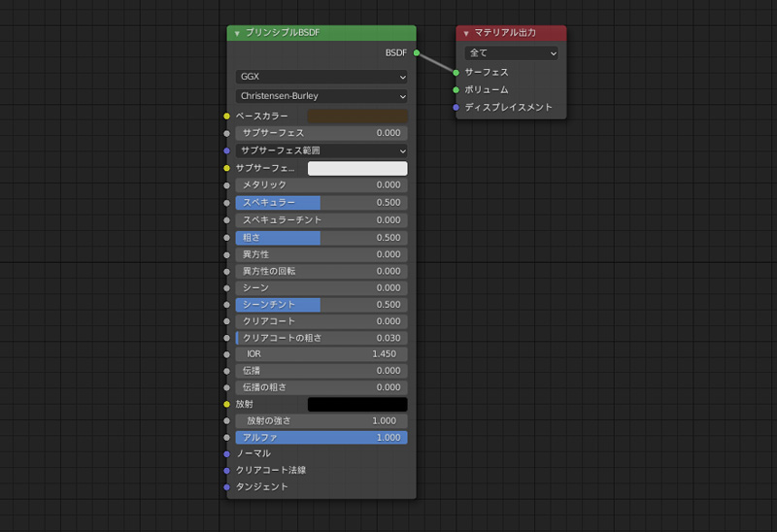Click the メタリック value field

[x=321, y=184]
